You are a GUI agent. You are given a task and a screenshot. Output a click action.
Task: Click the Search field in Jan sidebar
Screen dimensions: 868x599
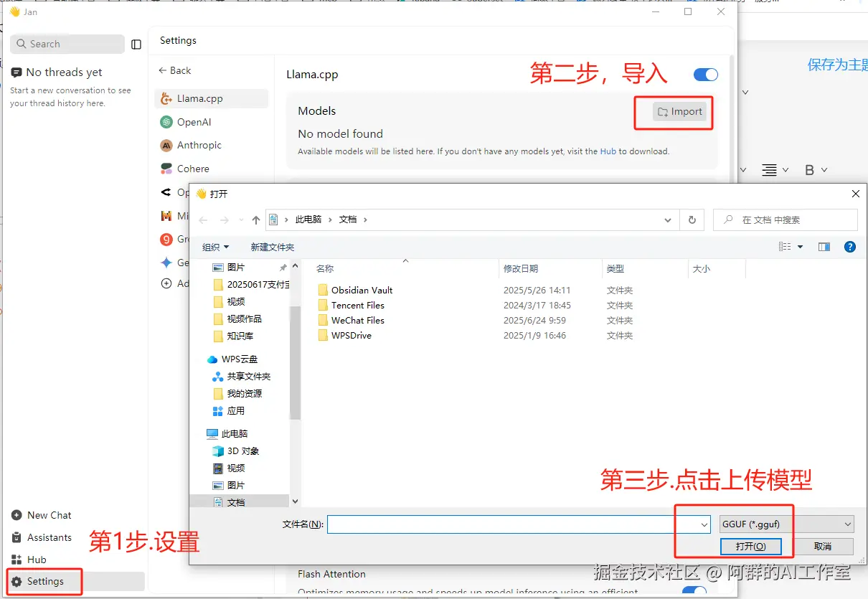[67, 44]
